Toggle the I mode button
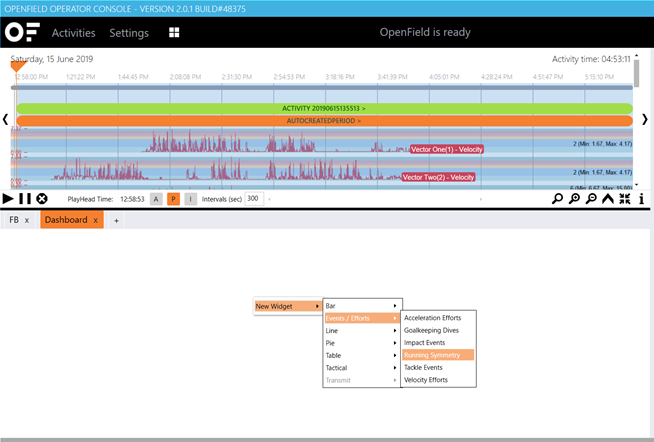 [x=191, y=199]
